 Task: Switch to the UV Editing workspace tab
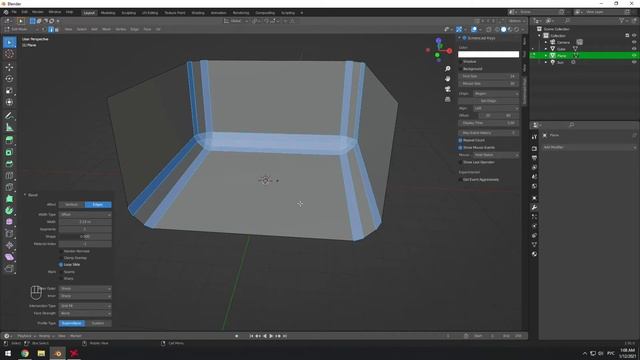pos(150,13)
